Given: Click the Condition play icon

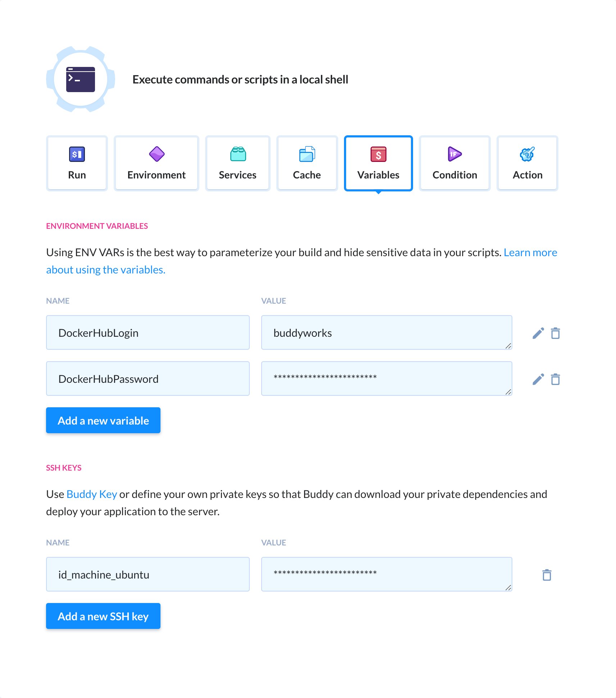Looking at the screenshot, I should click(x=454, y=154).
